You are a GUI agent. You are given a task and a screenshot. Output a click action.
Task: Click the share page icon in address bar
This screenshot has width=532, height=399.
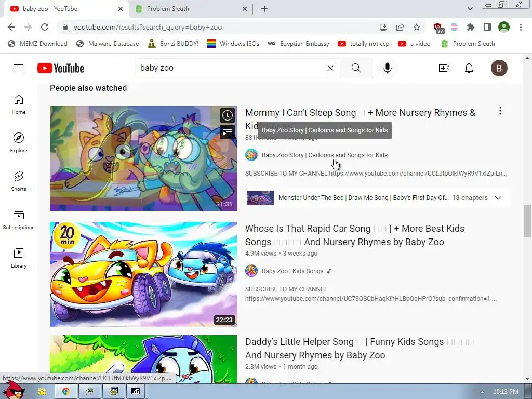click(x=400, y=27)
